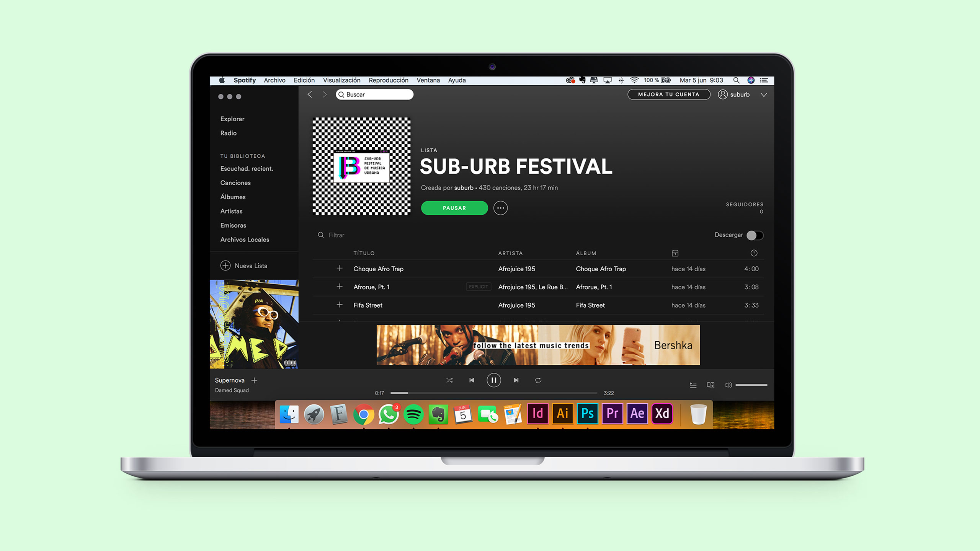Open the Ayuda menu
980x551 pixels.
click(x=457, y=80)
